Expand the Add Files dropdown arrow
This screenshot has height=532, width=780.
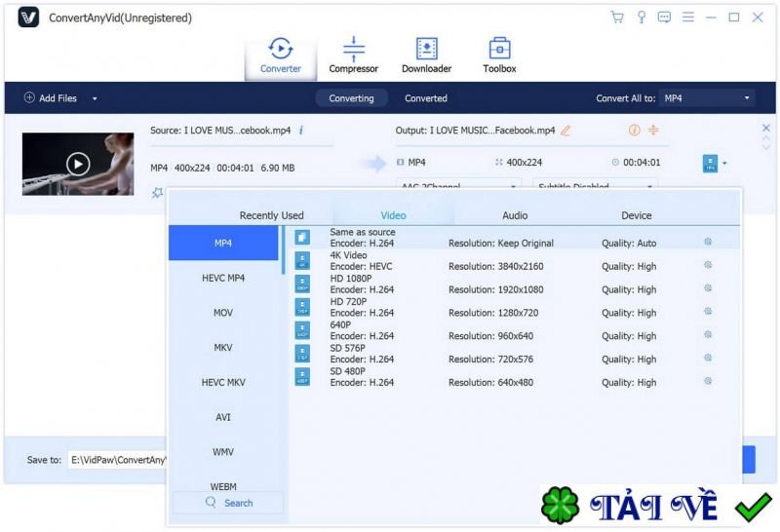(95, 98)
